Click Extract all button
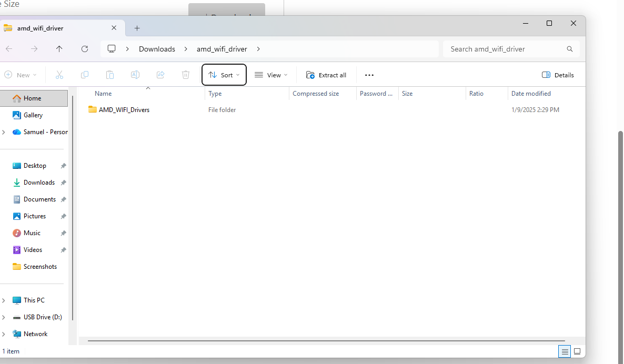This screenshot has height=364, width=624. (x=326, y=75)
